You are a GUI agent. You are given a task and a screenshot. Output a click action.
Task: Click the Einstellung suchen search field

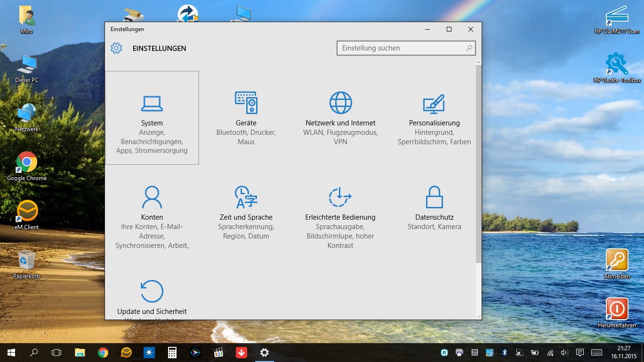click(x=406, y=48)
